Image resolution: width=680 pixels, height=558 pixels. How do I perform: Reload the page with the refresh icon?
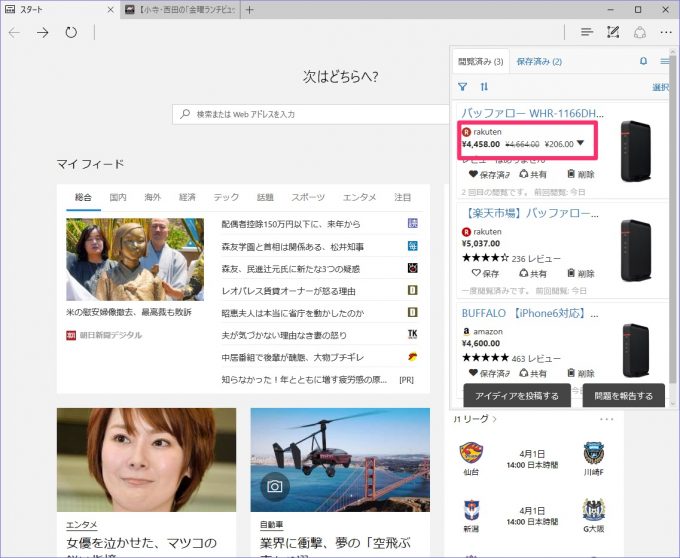(x=71, y=33)
